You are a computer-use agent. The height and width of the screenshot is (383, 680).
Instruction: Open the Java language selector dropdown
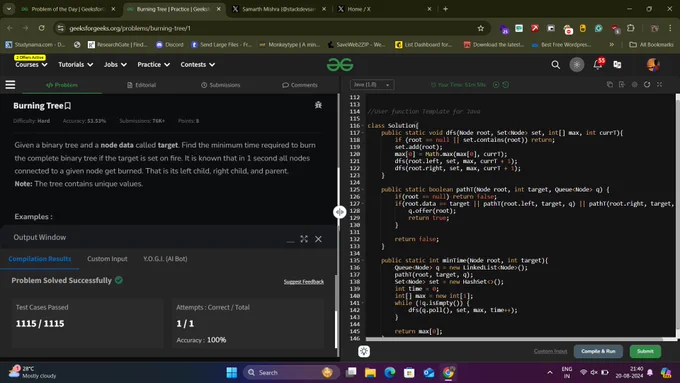(372, 85)
